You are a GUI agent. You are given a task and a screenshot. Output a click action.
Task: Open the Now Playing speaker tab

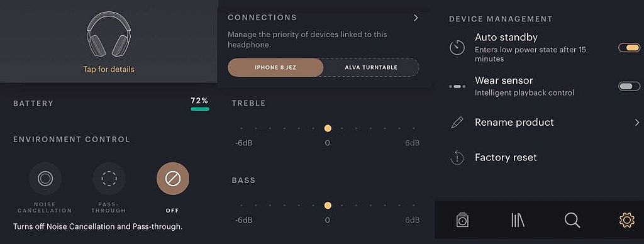point(462,220)
